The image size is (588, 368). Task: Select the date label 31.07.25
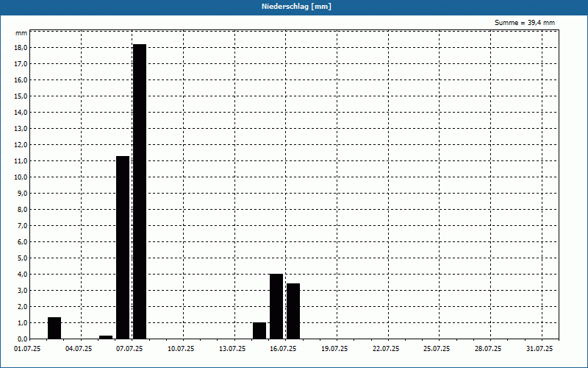pos(539,349)
